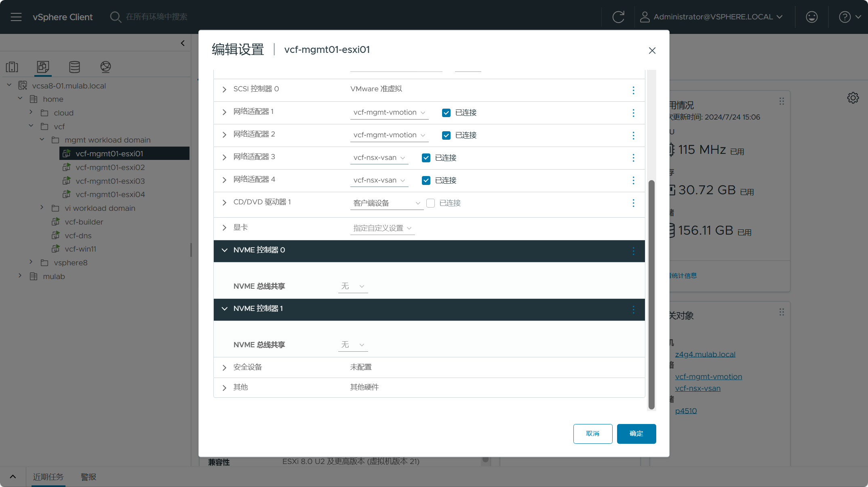Screen dimensions: 868x487
Task: Expand the Other hardware row
Action: pyautogui.click(x=224, y=388)
